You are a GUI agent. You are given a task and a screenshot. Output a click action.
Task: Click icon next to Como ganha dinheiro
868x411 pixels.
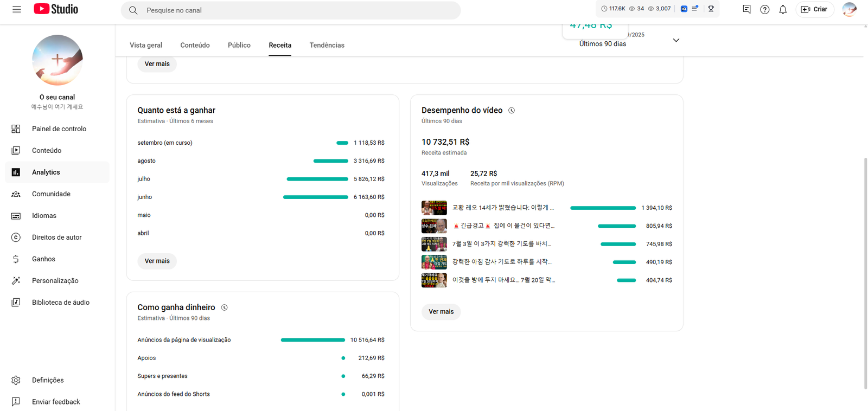pos(224,307)
